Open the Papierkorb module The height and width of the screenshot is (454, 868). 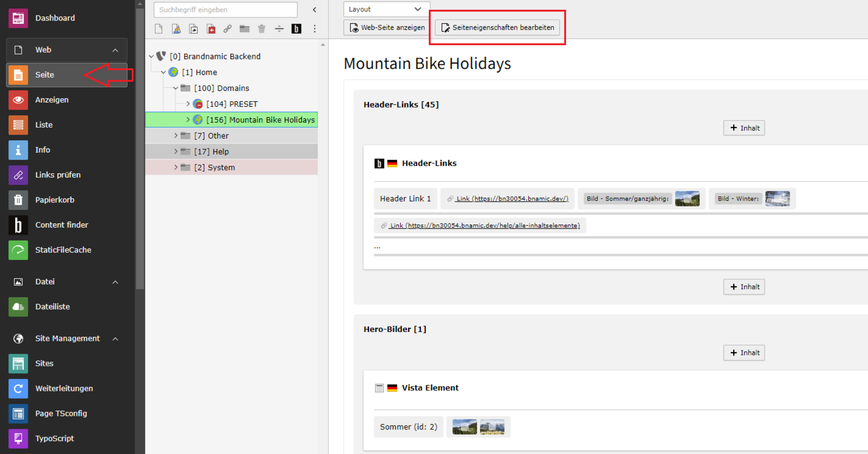point(55,200)
